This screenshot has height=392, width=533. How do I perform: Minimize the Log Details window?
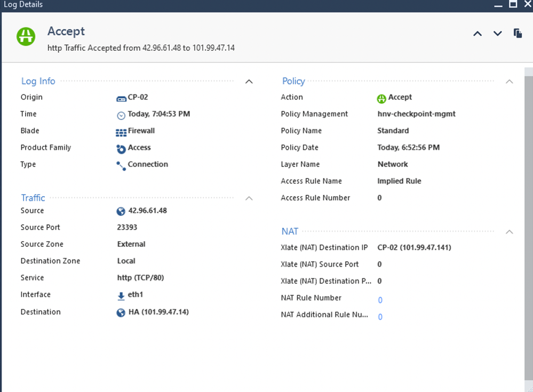pyautogui.click(x=498, y=5)
